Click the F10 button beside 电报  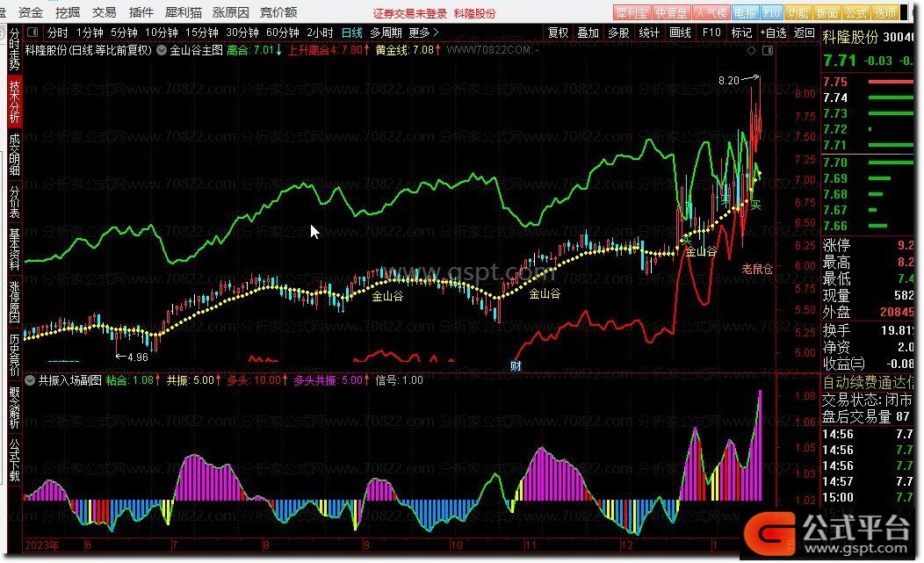pyautogui.click(x=771, y=12)
